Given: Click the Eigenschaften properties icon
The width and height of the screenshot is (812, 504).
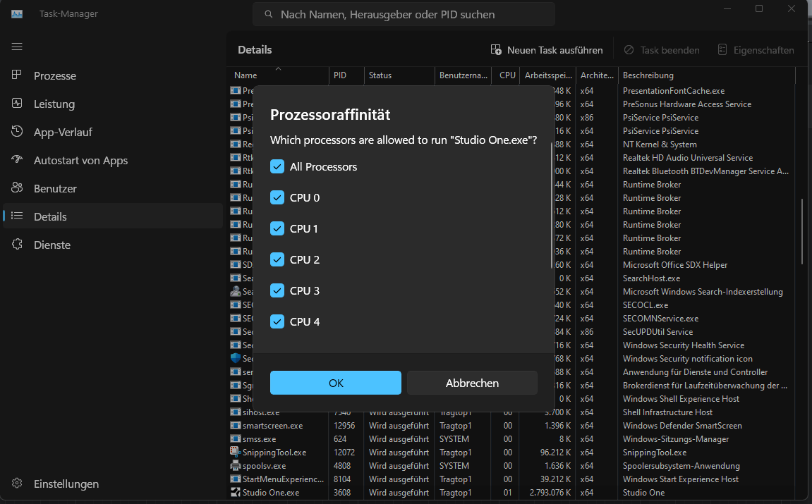Looking at the screenshot, I should tap(722, 49).
